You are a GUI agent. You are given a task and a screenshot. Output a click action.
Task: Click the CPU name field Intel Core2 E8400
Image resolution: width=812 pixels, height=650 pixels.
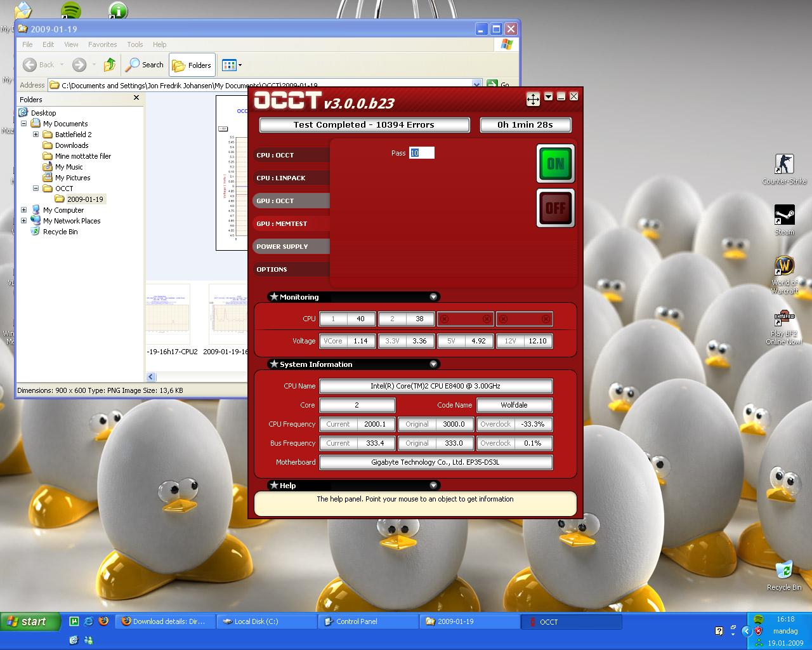coord(436,386)
